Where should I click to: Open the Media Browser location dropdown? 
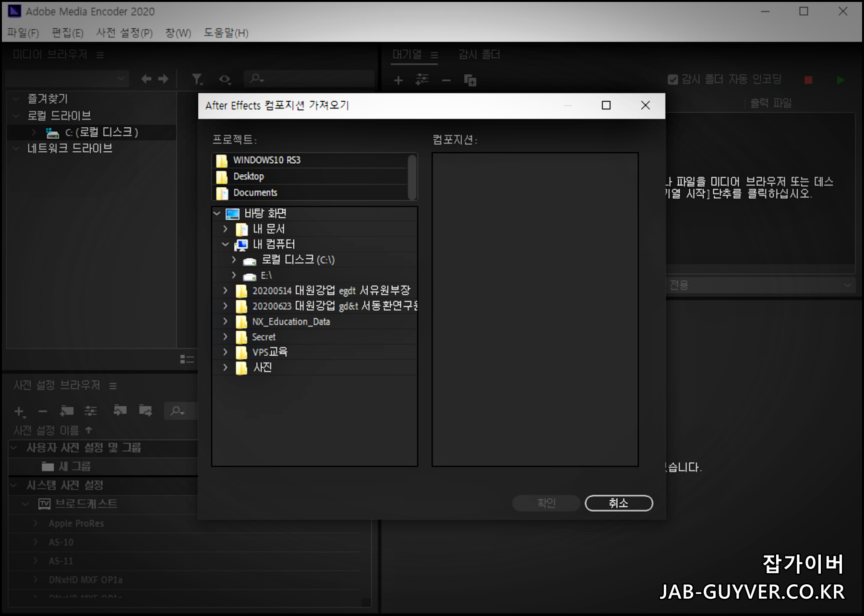pyautogui.click(x=67, y=78)
